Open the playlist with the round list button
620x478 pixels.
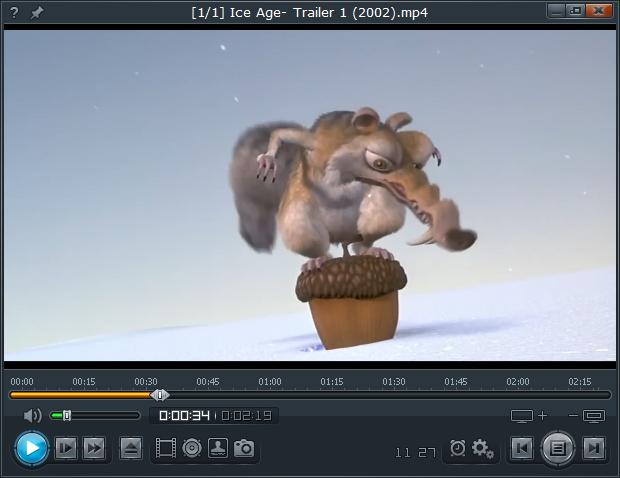point(558,448)
